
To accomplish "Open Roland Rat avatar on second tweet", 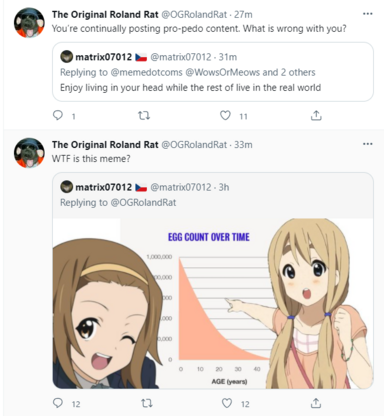I will 29,153.
